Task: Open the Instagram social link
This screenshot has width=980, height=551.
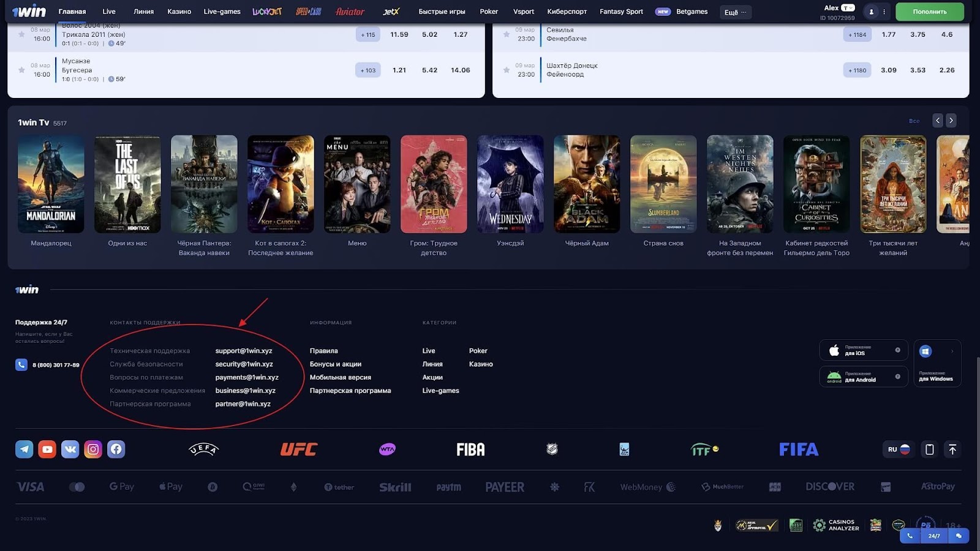Action: tap(93, 449)
